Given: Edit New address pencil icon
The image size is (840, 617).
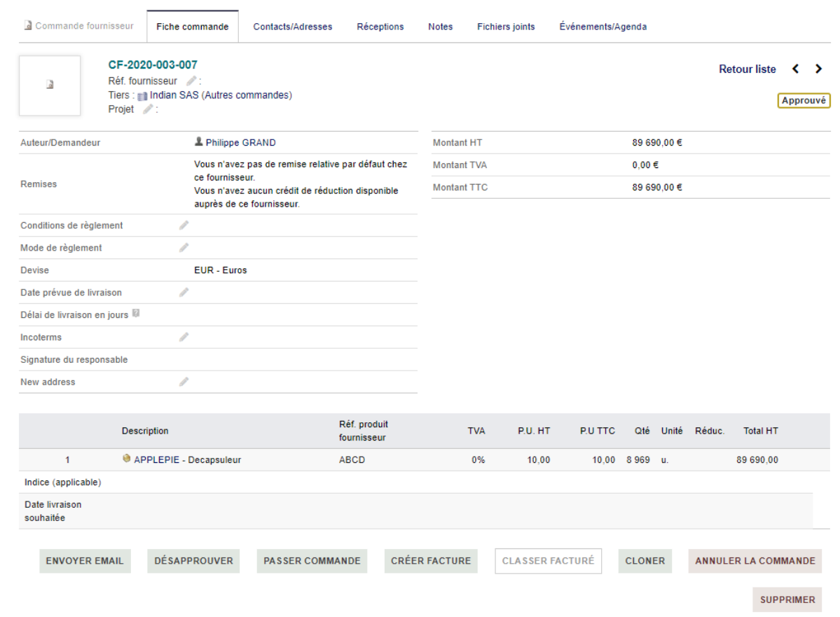Looking at the screenshot, I should pos(184,382).
